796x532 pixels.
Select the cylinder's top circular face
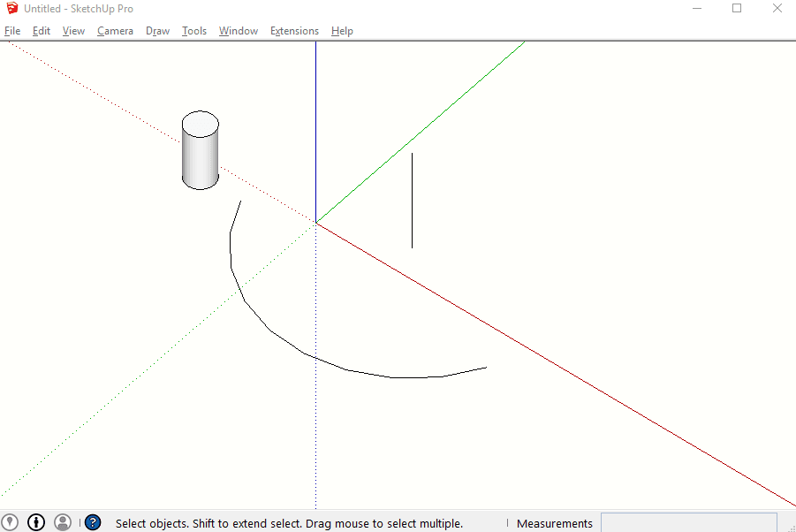coord(201,124)
